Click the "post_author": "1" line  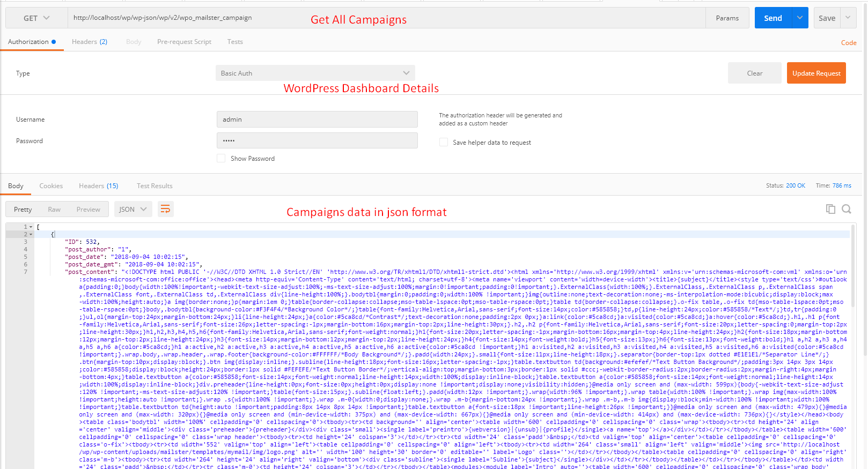(x=98, y=249)
